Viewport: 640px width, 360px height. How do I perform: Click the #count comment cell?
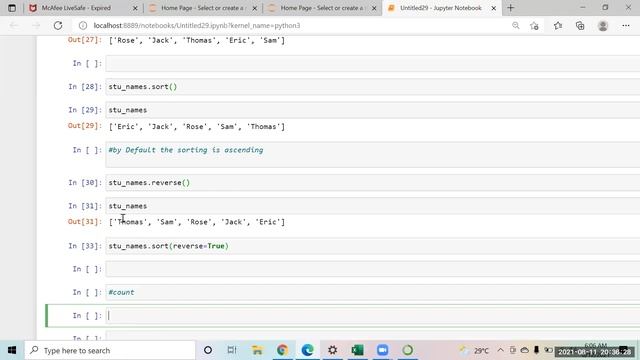click(x=373, y=292)
